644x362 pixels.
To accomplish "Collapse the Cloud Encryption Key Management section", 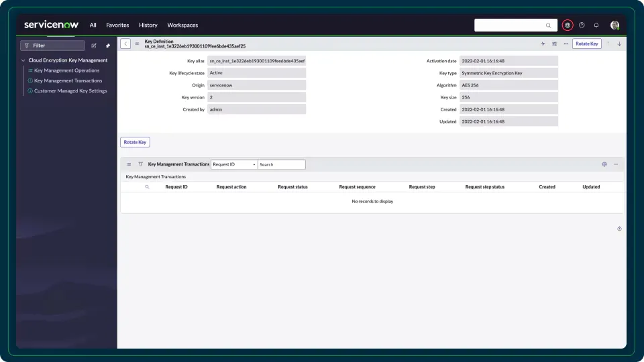I will [x=23, y=60].
